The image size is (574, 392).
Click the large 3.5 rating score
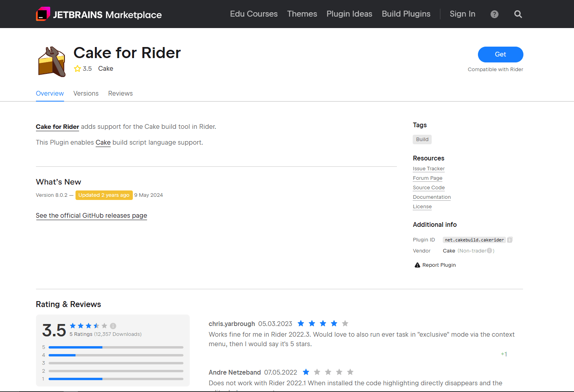pyautogui.click(x=54, y=330)
